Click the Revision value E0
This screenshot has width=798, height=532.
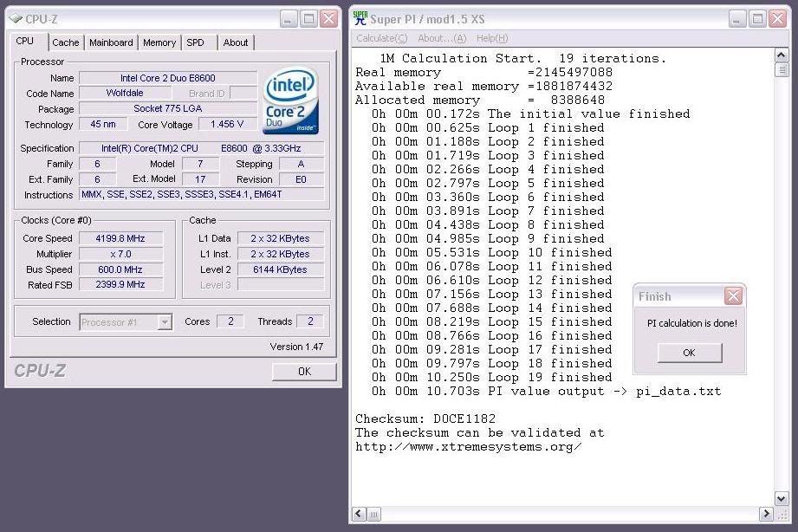pos(301,179)
